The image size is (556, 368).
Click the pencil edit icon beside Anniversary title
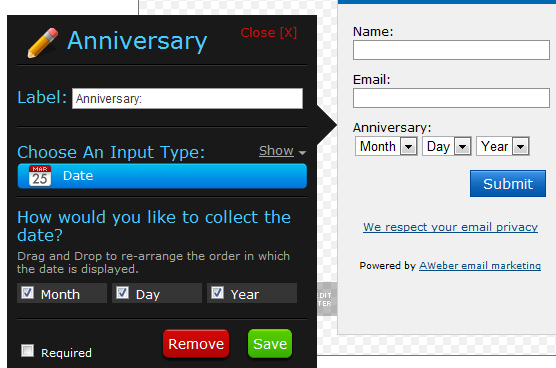(43, 43)
